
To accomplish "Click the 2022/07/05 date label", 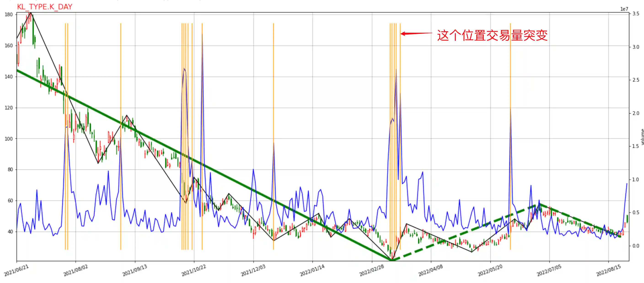I will pyautogui.click(x=549, y=270).
